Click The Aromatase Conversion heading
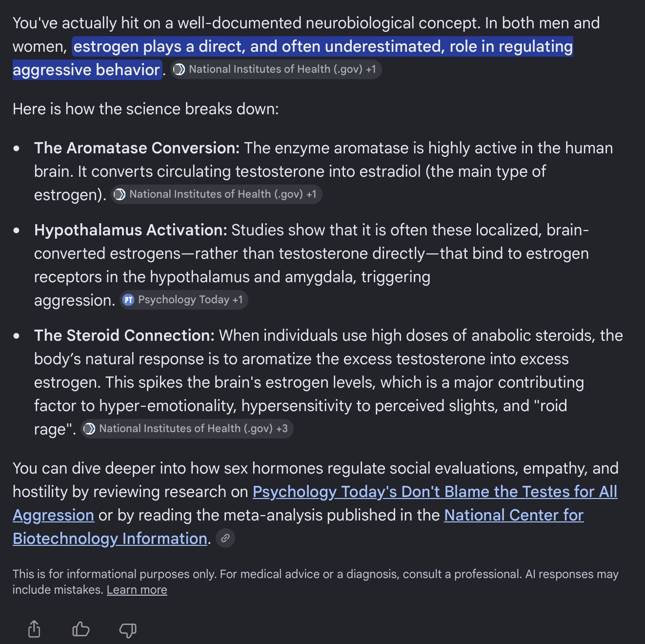The image size is (645, 644). [137, 147]
